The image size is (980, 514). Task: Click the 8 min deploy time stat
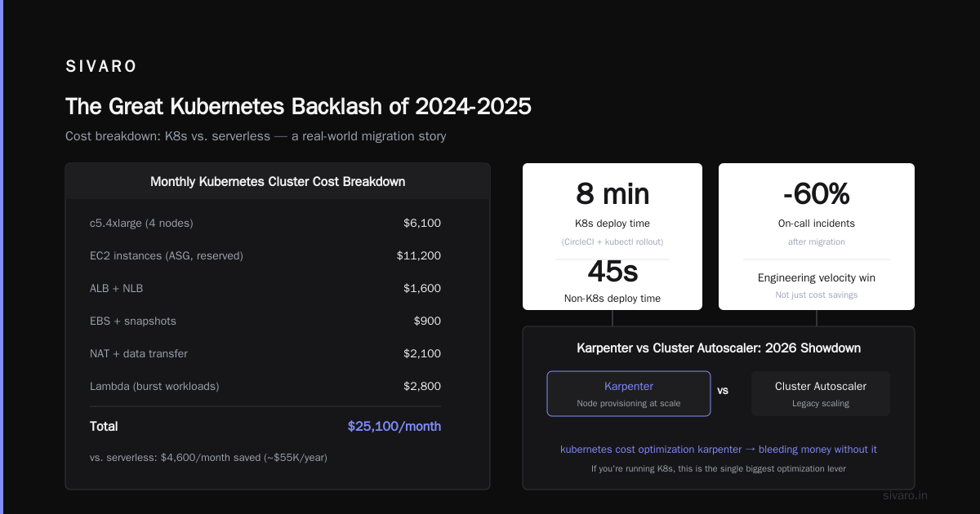(612, 193)
